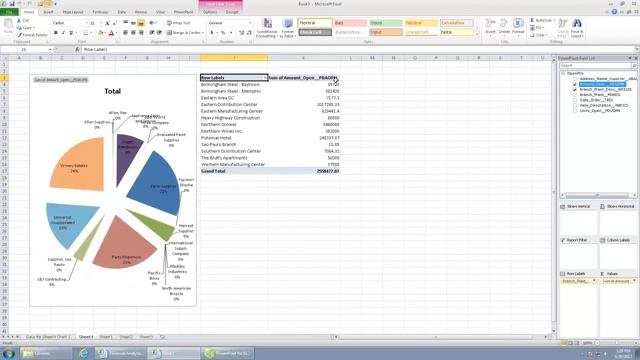Uncheck the Amount_Open field checkbox

click(x=575, y=84)
